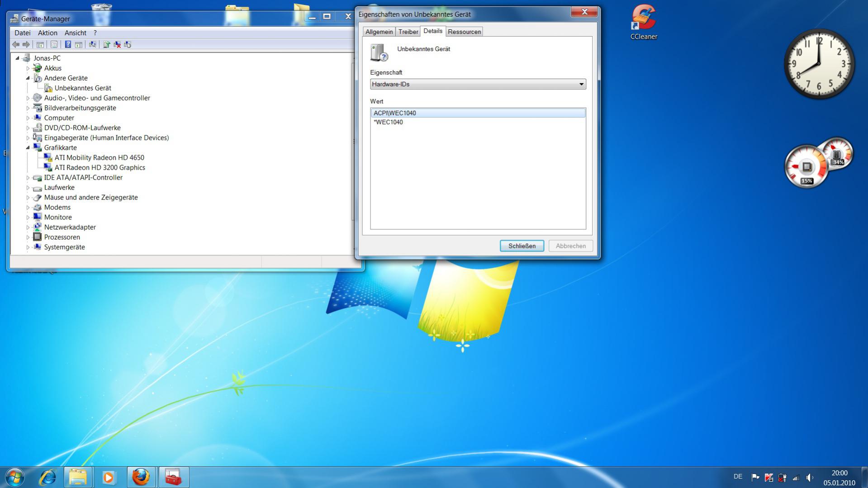Click the Schließen button
The image size is (868, 488).
click(522, 246)
